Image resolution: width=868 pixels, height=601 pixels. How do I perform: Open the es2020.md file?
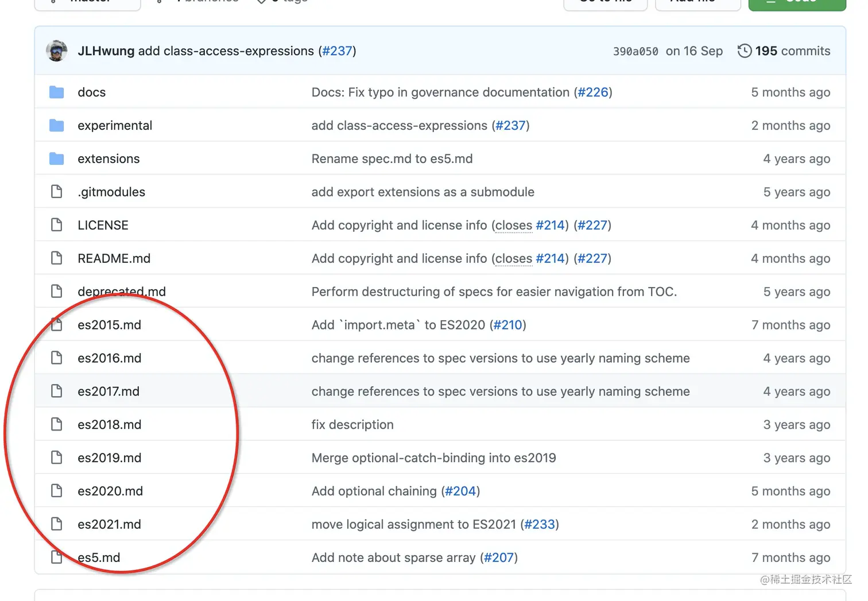pyautogui.click(x=110, y=491)
